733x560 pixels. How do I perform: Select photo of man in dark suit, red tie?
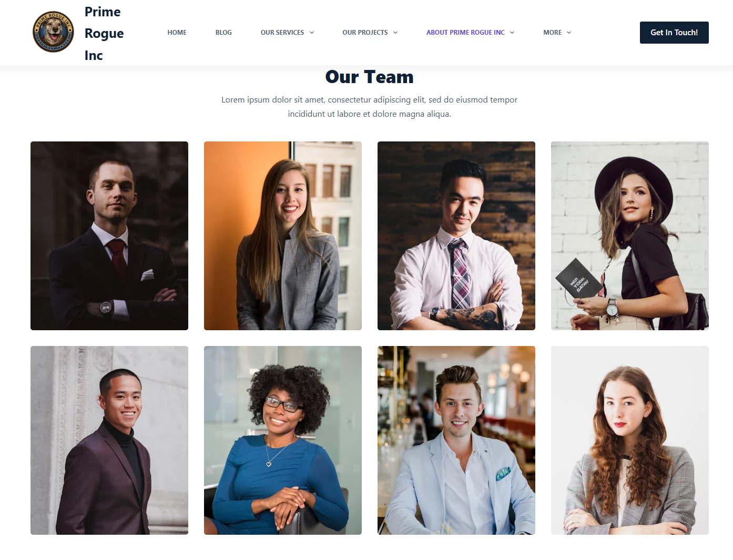click(x=109, y=236)
